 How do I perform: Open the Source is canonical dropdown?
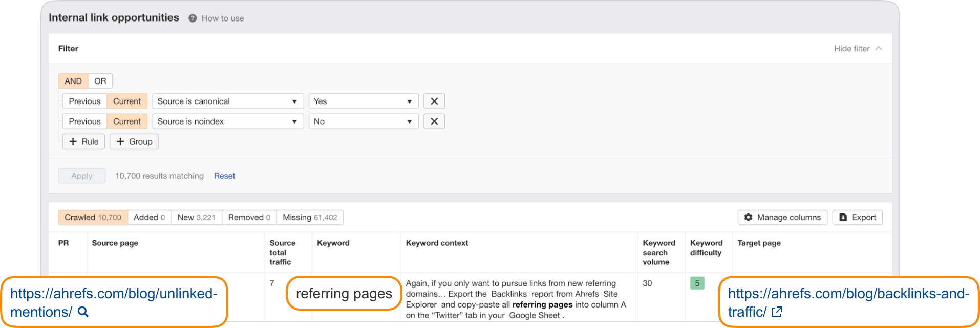(x=227, y=101)
